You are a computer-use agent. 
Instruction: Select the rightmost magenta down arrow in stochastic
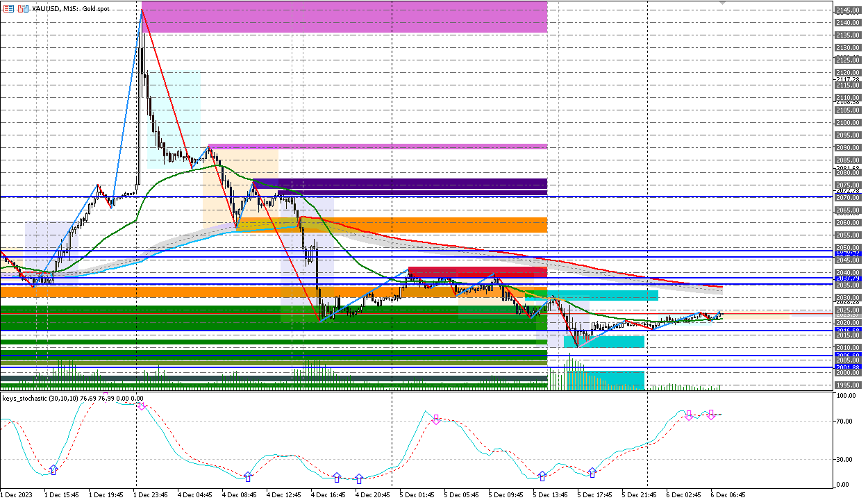point(711,415)
